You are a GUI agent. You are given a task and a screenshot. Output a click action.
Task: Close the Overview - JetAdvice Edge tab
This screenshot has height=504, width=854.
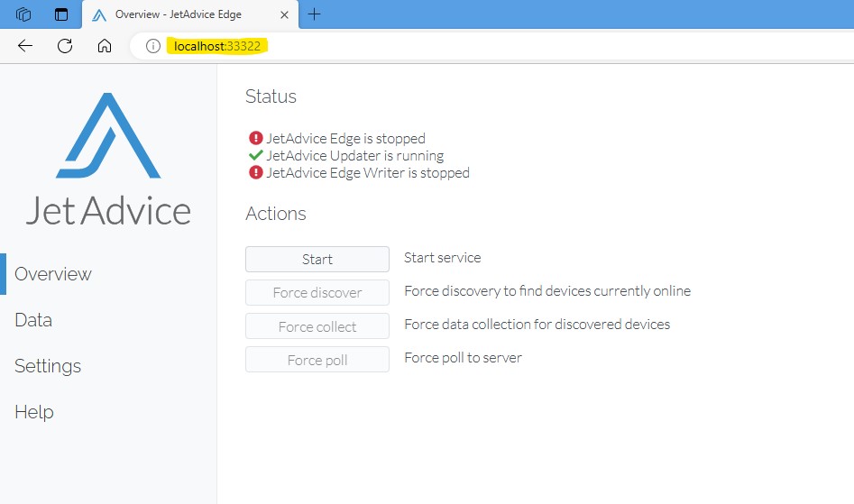tap(284, 14)
